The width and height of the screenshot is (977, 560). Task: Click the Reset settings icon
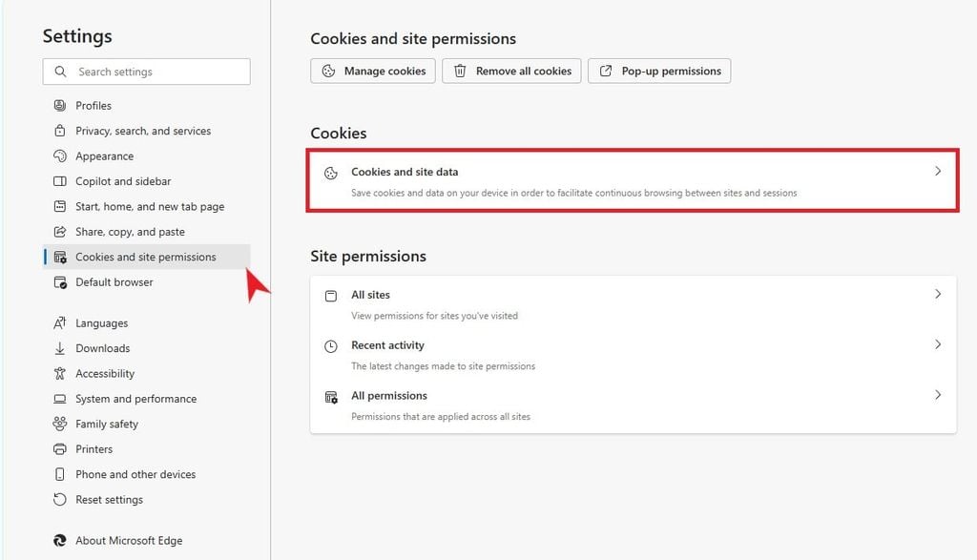(x=60, y=500)
